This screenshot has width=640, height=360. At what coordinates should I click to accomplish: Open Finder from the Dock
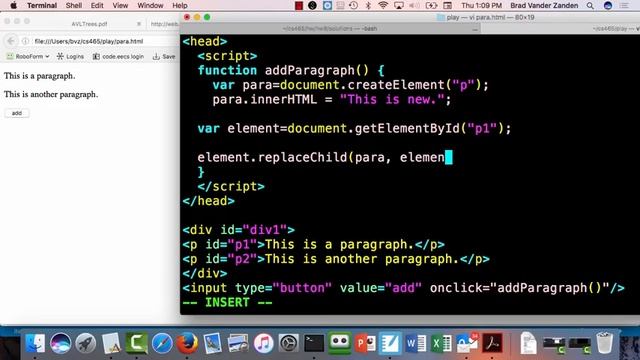pos(35,343)
